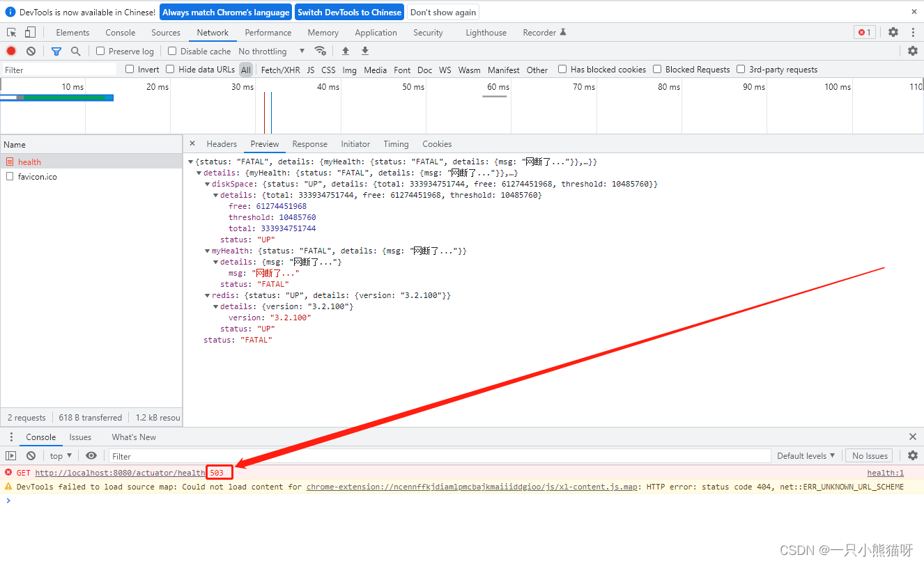Create a live expression eye icon
Image resolution: width=924 pixels, height=564 pixels.
[91, 456]
